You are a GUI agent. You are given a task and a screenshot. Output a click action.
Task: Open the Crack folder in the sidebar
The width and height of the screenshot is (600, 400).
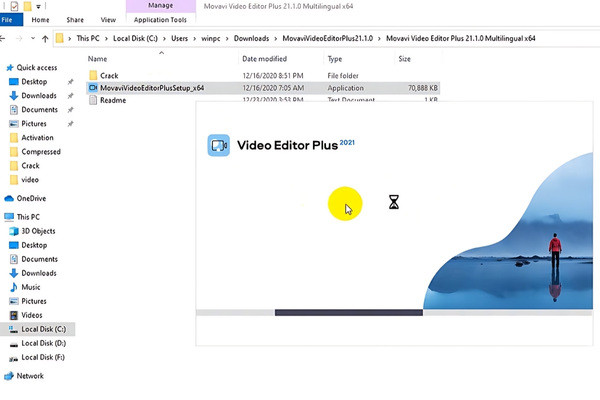point(30,165)
